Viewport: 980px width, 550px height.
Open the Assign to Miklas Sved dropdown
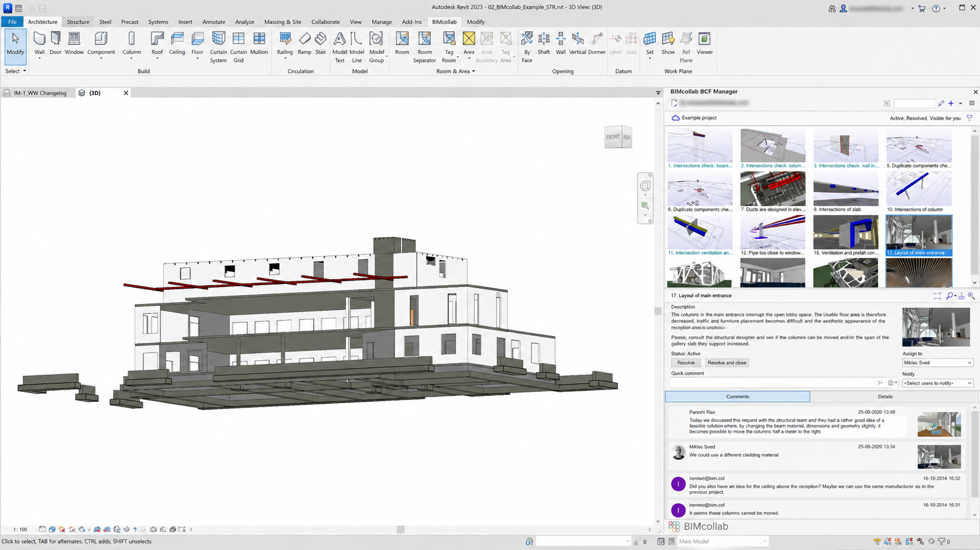(937, 363)
